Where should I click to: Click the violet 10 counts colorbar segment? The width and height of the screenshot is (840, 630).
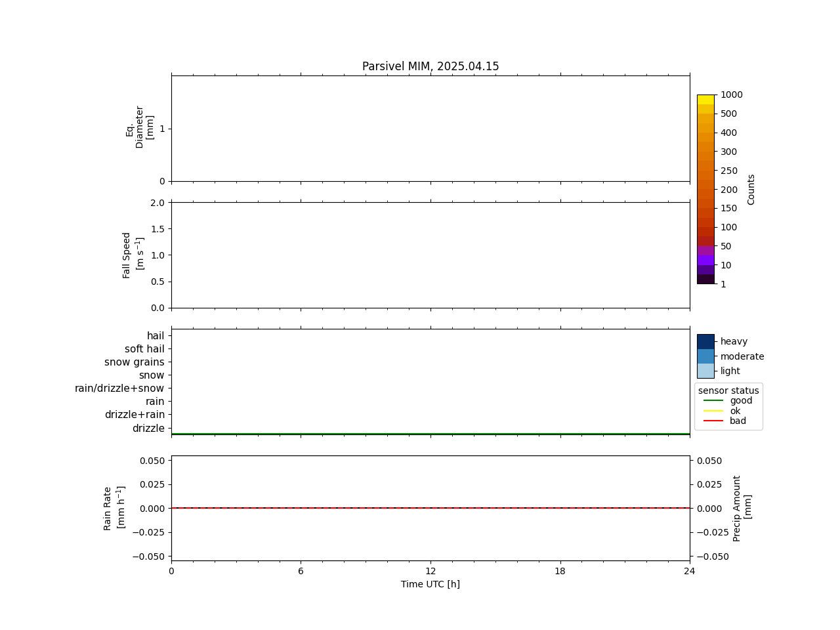click(705, 261)
